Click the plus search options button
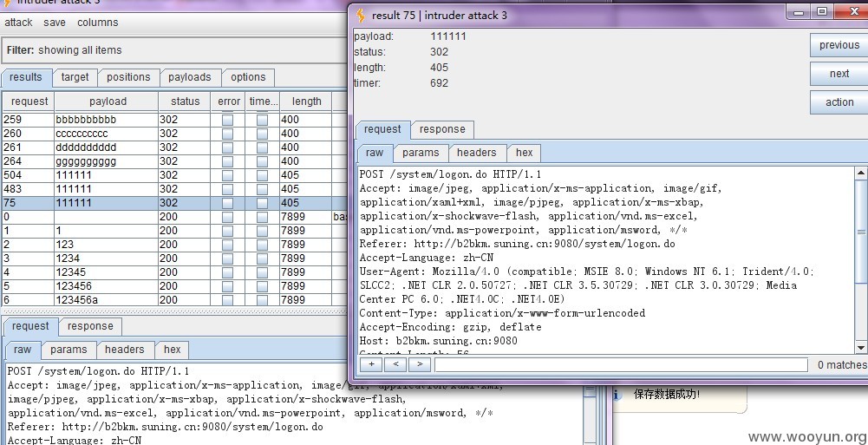This screenshot has height=445, width=868. tap(371, 364)
